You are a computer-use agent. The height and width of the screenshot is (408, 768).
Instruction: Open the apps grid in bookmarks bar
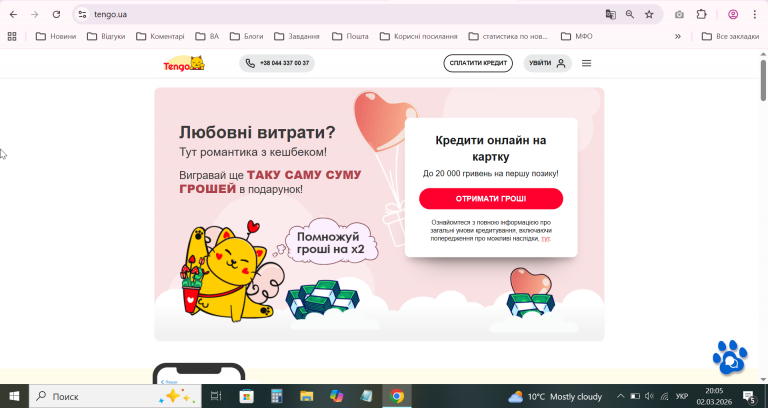tap(12, 36)
